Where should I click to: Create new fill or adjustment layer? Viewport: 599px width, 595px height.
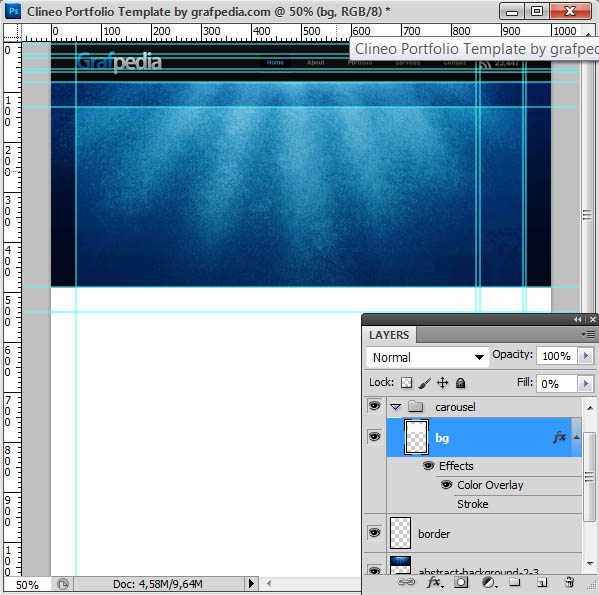click(489, 582)
